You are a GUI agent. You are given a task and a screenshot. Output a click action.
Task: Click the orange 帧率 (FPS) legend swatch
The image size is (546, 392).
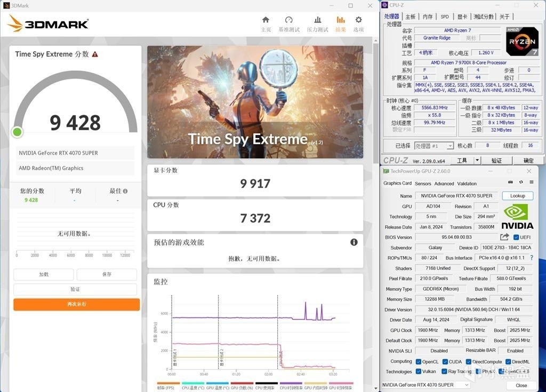coord(168,383)
